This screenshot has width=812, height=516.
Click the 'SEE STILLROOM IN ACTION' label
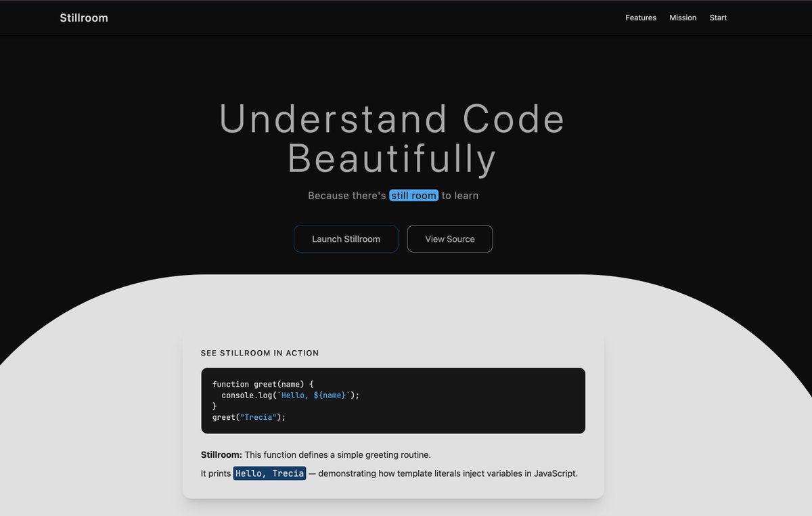pyautogui.click(x=260, y=353)
